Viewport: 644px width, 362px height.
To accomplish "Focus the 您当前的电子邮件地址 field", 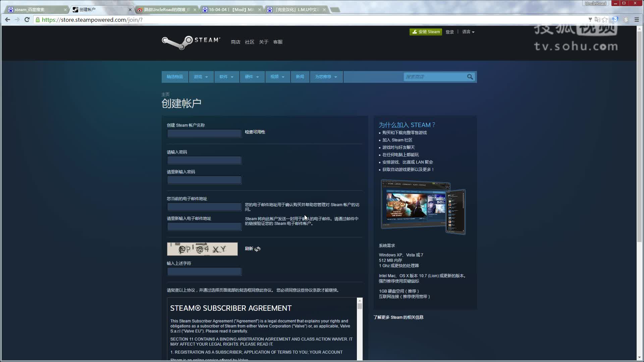I will tap(204, 207).
